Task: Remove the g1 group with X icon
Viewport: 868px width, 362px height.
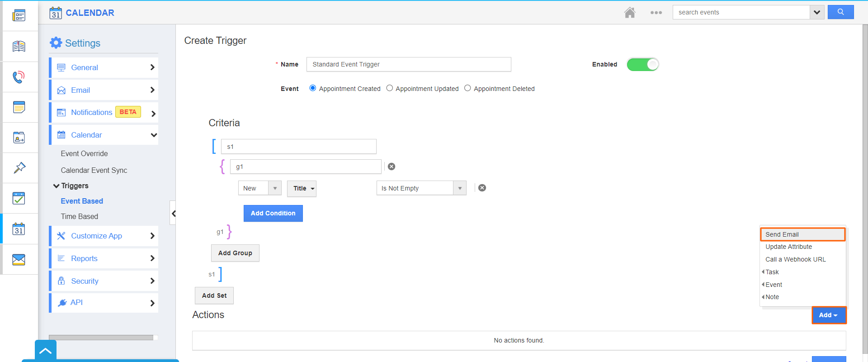Action: pos(392,167)
